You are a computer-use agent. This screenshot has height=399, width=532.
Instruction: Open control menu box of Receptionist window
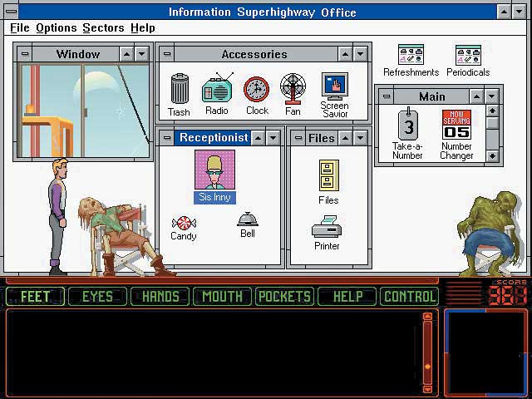[167, 138]
